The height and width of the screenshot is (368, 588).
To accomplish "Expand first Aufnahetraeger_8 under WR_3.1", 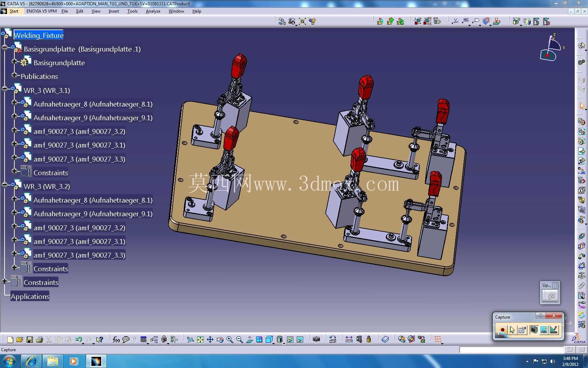I will pyautogui.click(x=14, y=102).
